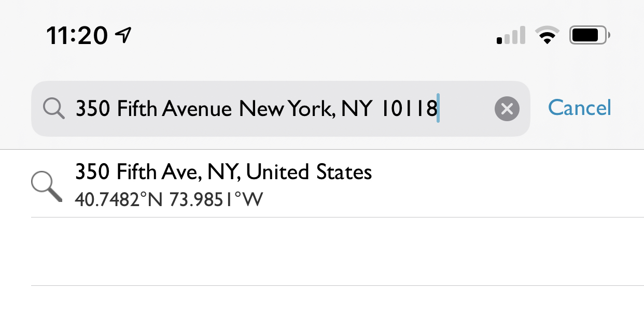Place the cursor in the search address field
This screenshot has width=644, height=319.
pos(281,109)
